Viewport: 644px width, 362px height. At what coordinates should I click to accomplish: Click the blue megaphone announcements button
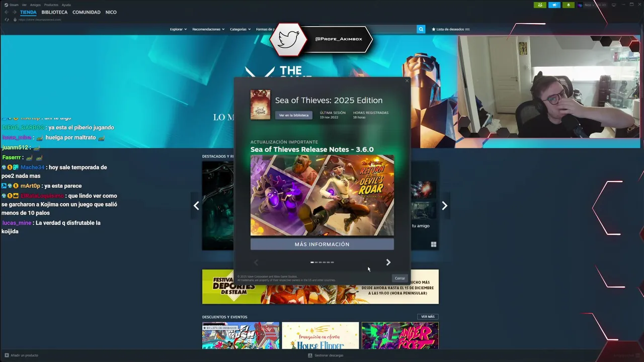point(554,5)
